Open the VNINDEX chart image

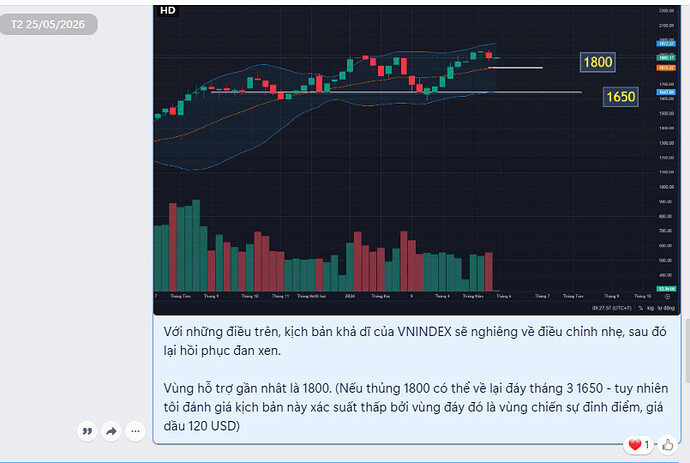[416, 159]
